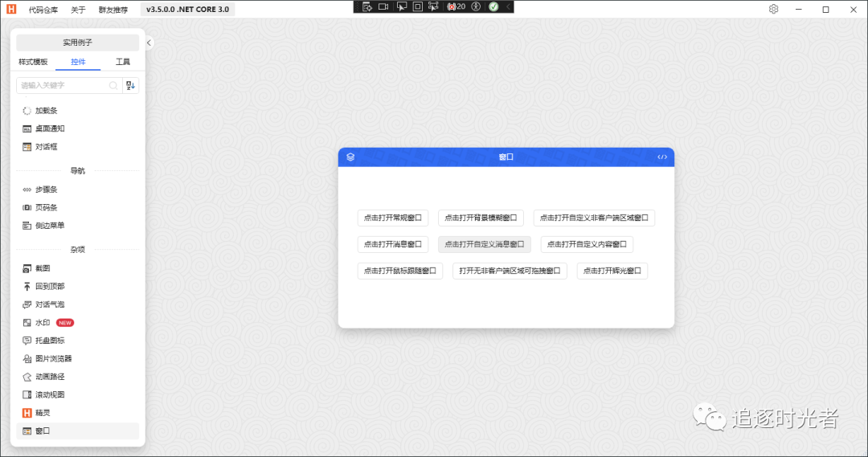Select the 窗口 list icon
This screenshot has width=868, height=457.
pyautogui.click(x=27, y=431)
